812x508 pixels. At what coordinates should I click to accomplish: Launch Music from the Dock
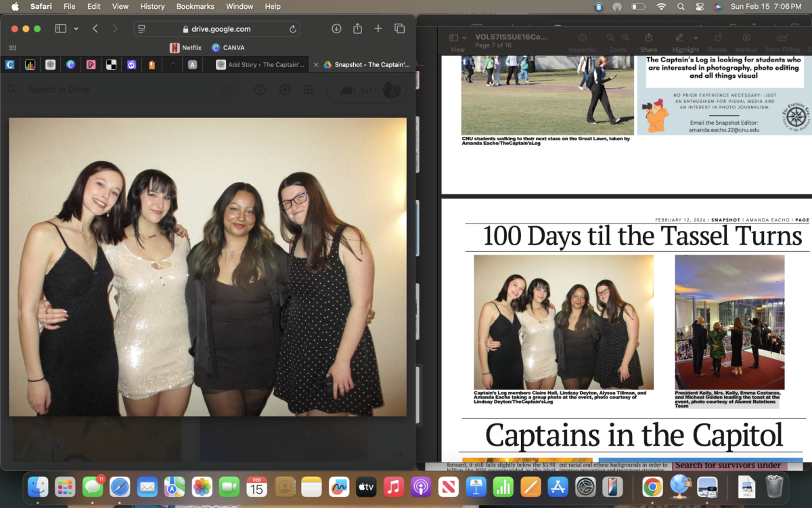click(x=394, y=486)
